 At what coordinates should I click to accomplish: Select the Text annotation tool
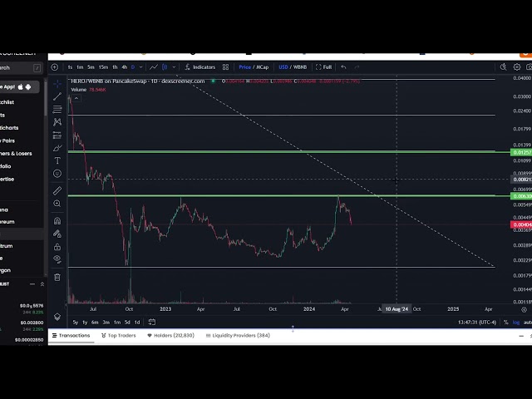[x=57, y=160]
